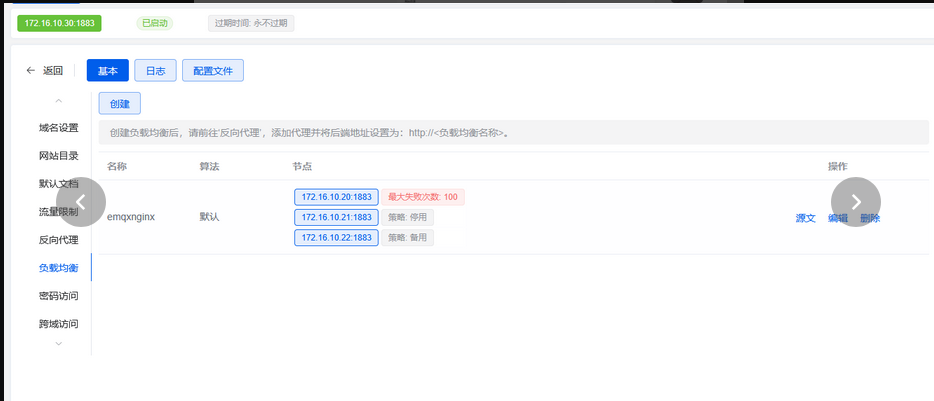
Task: Open 密码访问 in the sidebar
Action: pos(58,296)
